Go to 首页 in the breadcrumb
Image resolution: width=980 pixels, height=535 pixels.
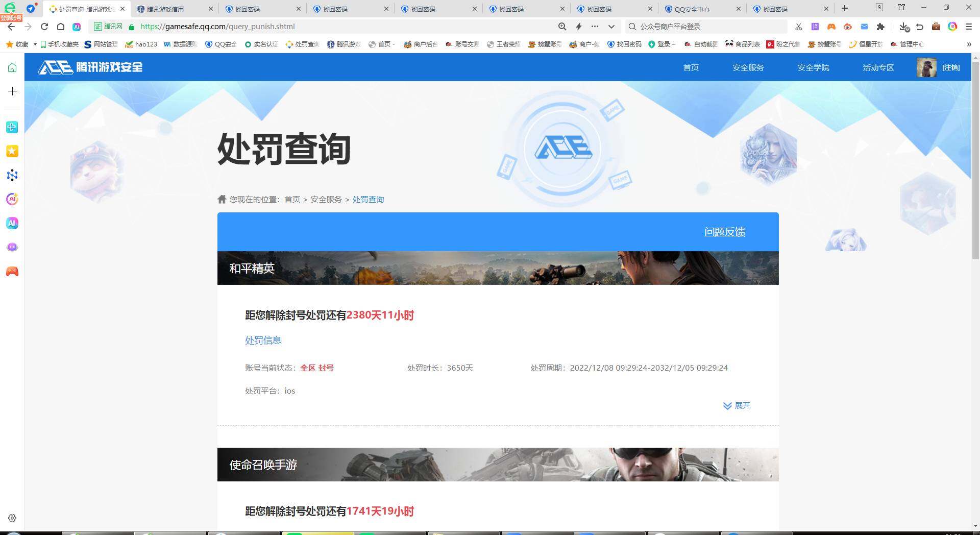coord(292,200)
